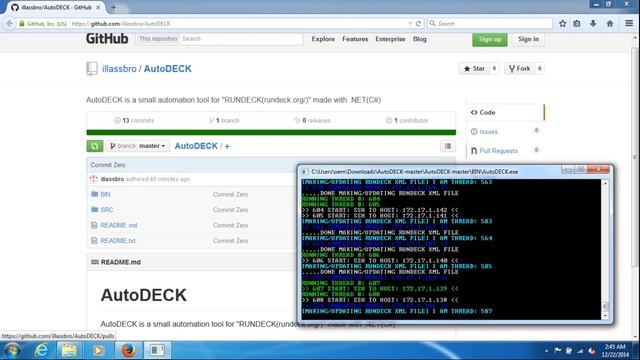
Task: Open the address bar history dropdown arrow
Action: [x=410, y=24]
